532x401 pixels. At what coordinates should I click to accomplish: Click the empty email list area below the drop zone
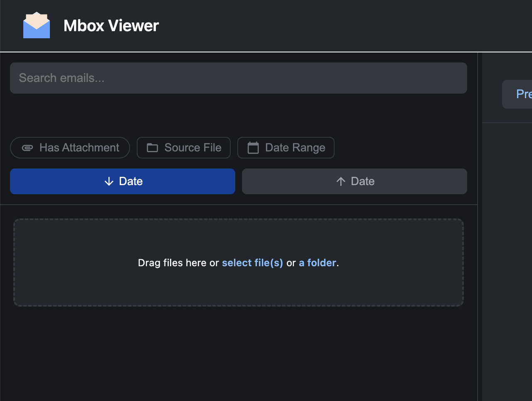click(238, 354)
